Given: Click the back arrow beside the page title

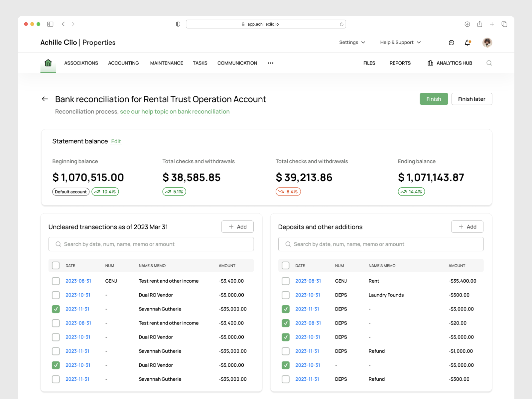Looking at the screenshot, I should click(x=44, y=99).
